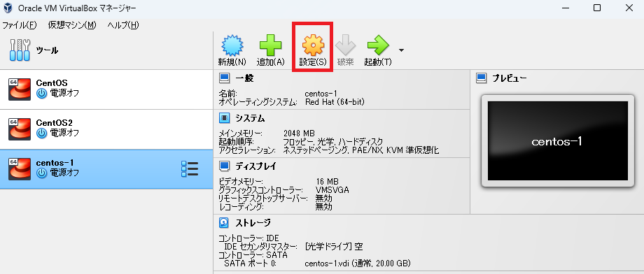Click the [光学ドライブ] 空 value
The width and height of the screenshot is (644, 274).
(x=334, y=247)
